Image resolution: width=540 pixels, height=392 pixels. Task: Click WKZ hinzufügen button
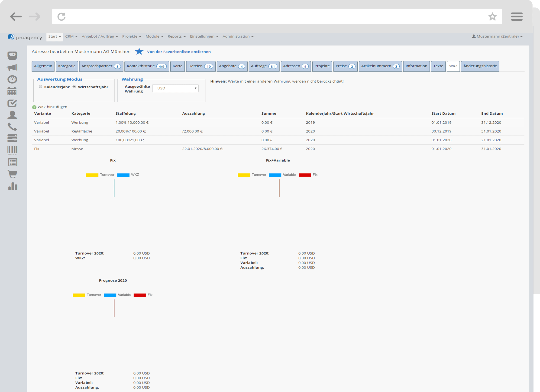(50, 107)
